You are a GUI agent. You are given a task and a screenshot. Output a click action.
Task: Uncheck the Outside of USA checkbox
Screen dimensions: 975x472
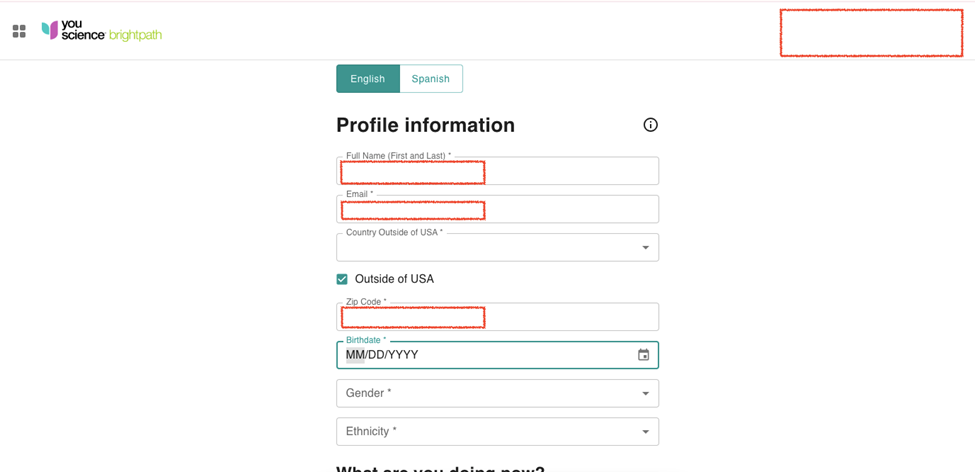click(342, 279)
